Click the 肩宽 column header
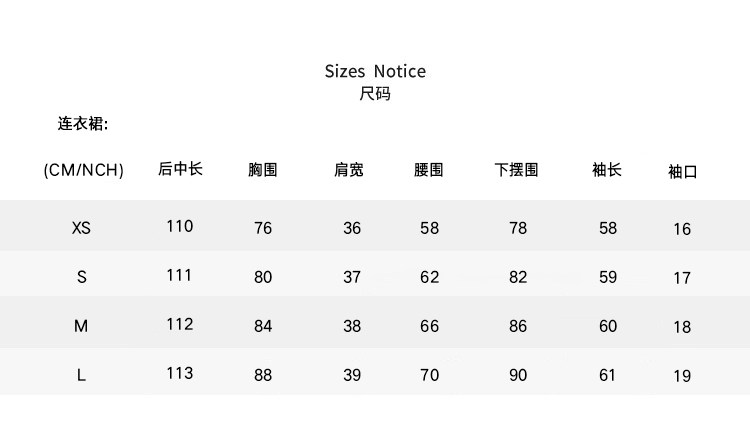 [x=348, y=170]
